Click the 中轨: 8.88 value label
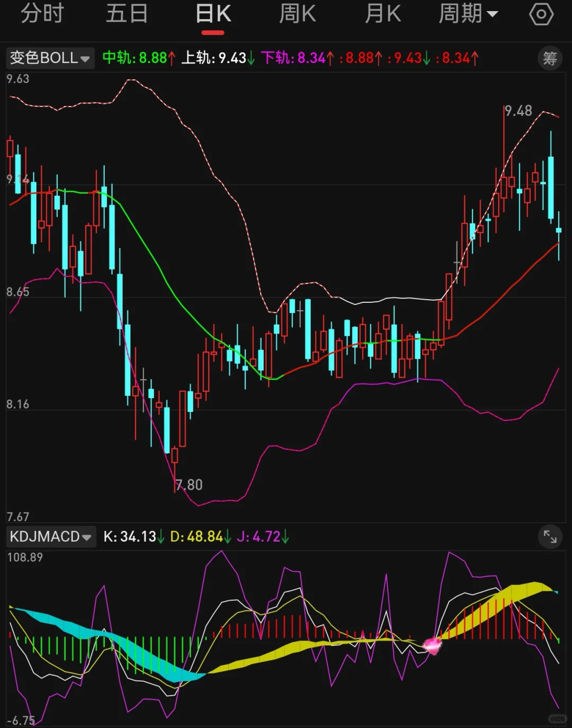 coord(139,58)
